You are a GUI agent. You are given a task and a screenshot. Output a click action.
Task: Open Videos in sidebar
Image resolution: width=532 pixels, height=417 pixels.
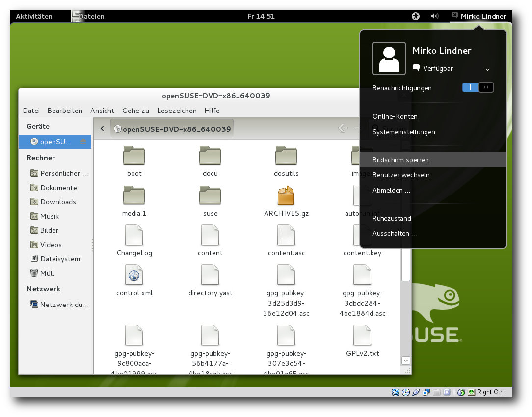(x=46, y=245)
